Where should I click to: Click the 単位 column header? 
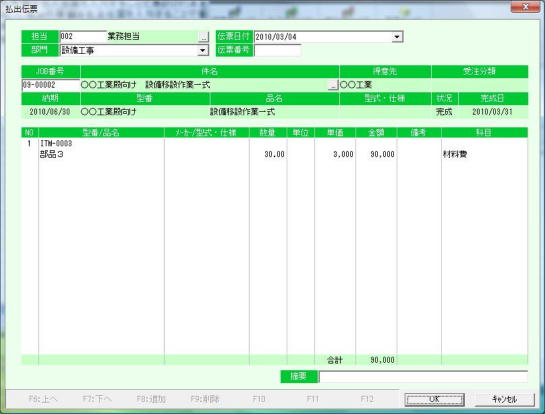coord(301,132)
